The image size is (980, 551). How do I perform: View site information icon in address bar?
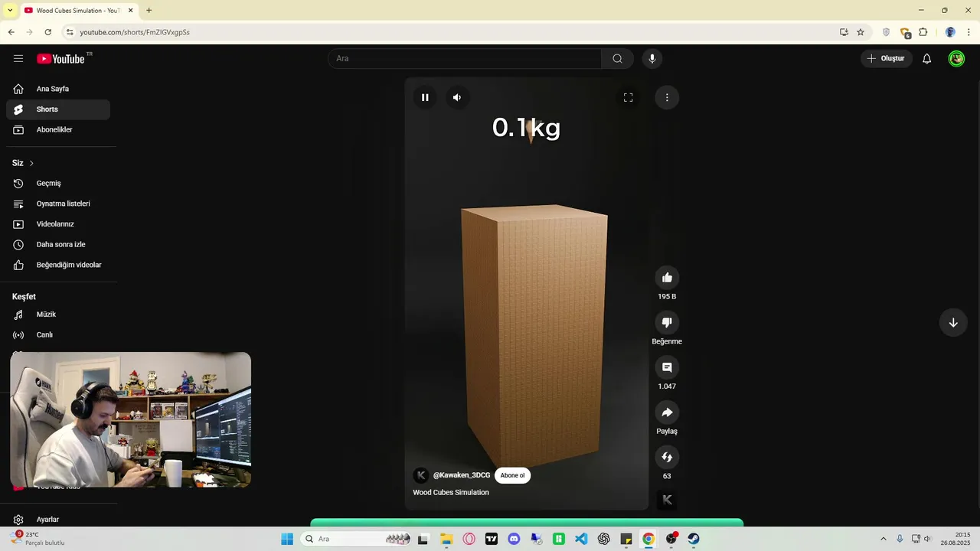(70, 32)
